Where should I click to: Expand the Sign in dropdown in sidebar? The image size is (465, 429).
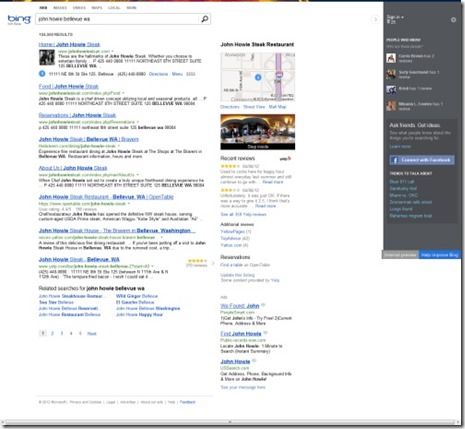coord(395,17)
